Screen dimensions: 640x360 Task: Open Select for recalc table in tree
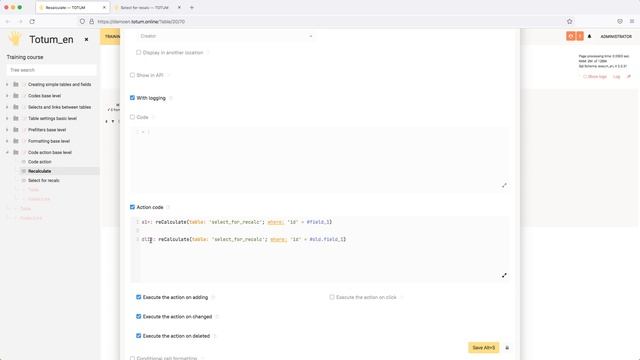coord(44,180)
